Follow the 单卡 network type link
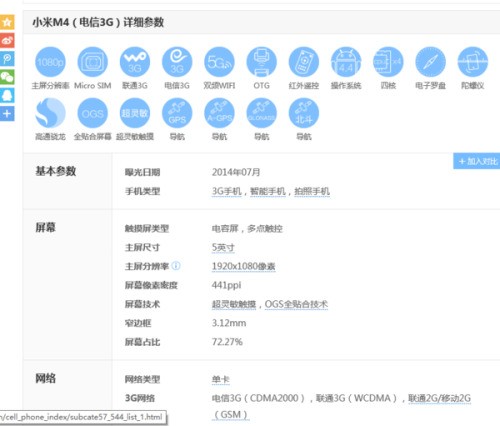The height and width of the screenshot is (426, 500). 221,380
